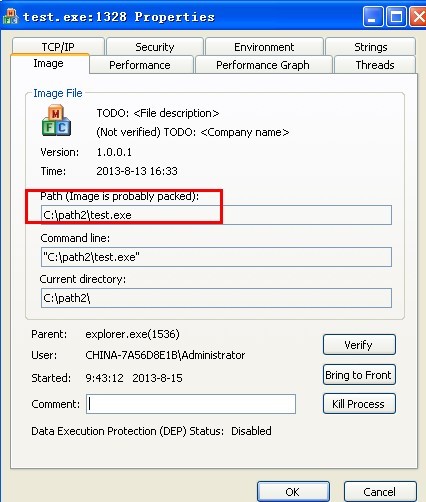The width and height of the screenshot is (426, 502).
Task: Switch to the Strings tab
Action: click(x=371, y=47)
